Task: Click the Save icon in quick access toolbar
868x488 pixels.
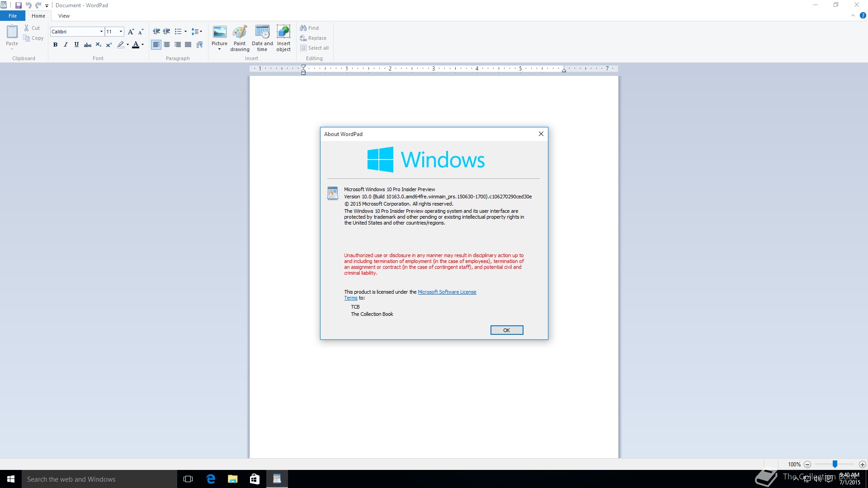Action: point(19,5)
